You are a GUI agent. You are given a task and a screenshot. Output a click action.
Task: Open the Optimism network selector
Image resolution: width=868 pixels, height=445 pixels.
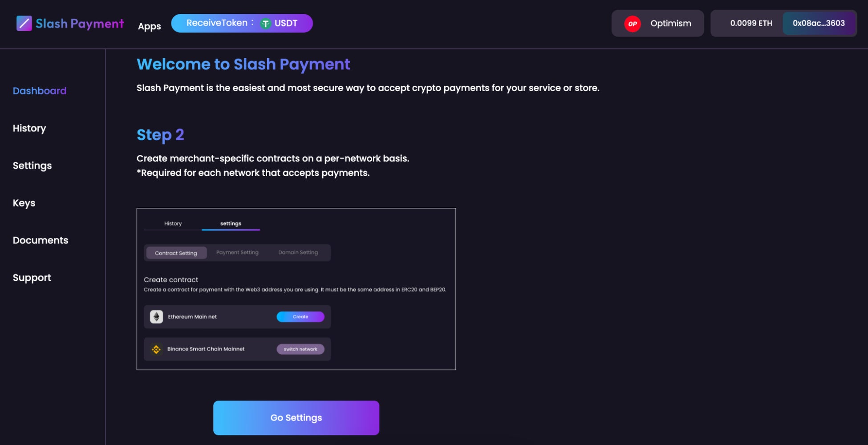[x=657, y=24]
